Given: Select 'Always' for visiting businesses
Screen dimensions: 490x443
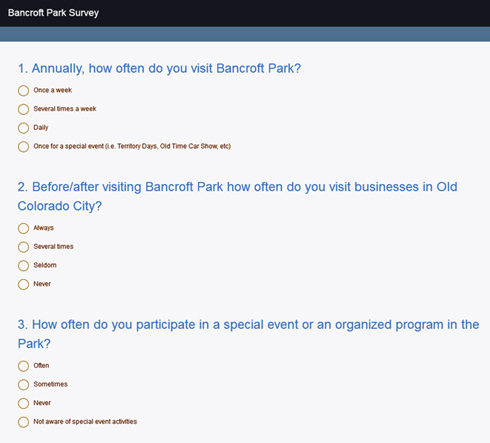Looking at the screenshot, I should coord(23,228).
